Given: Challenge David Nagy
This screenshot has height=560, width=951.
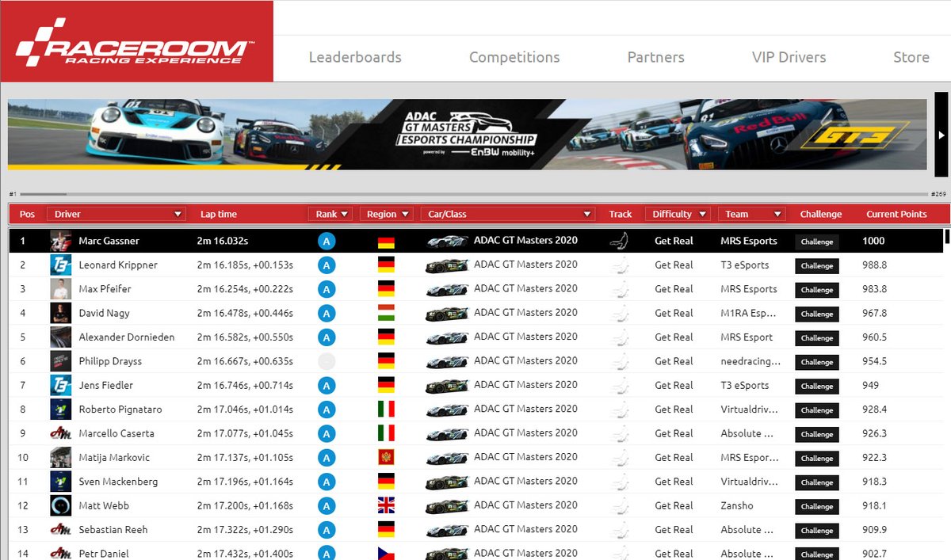Looking at the screenshot, I should [x=817, y=314].
